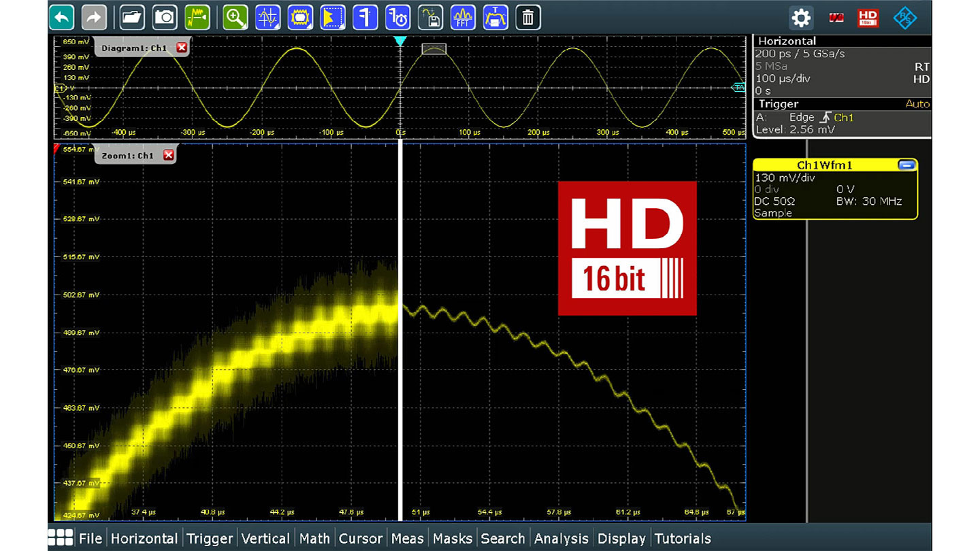The width and height of the screenshot is (980, 551).
Task: Close the Zoom1: Ch1 window
Action: (x=168, y=155)
